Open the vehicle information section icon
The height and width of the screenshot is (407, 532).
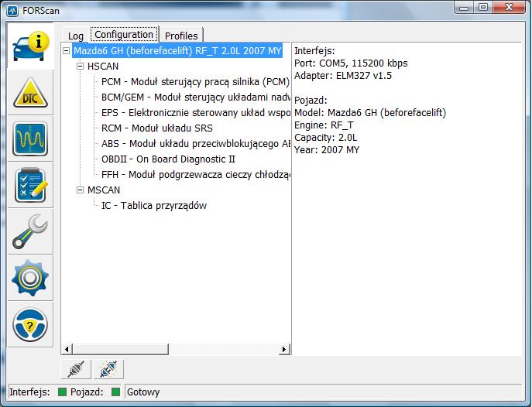coord(30,48)
